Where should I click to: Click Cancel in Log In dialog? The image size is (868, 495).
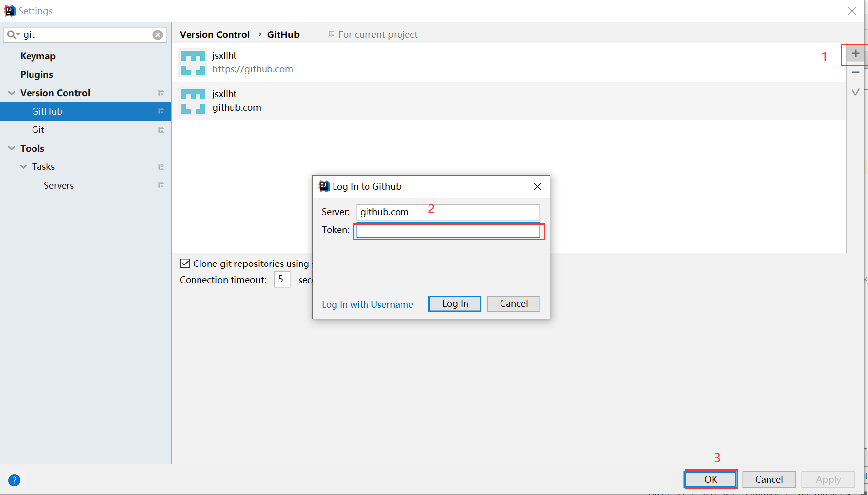[514, 304]
